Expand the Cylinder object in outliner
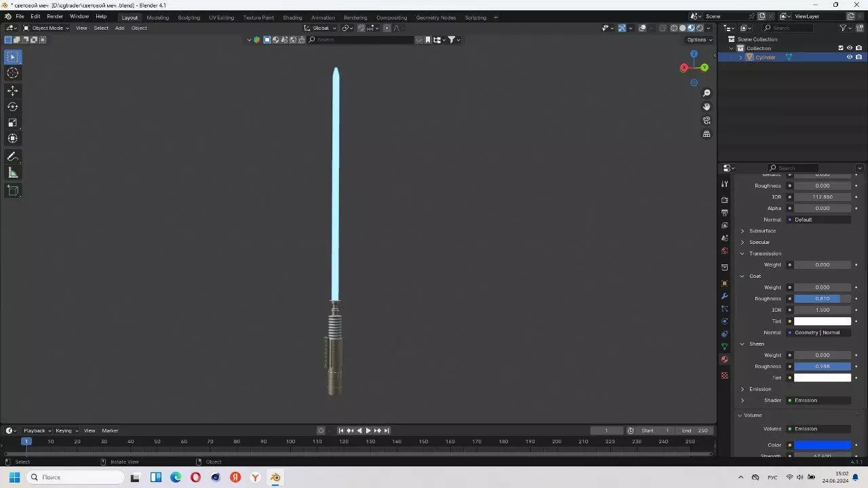The height and width of the screenshot is (488, 868). tap(741, 57)
